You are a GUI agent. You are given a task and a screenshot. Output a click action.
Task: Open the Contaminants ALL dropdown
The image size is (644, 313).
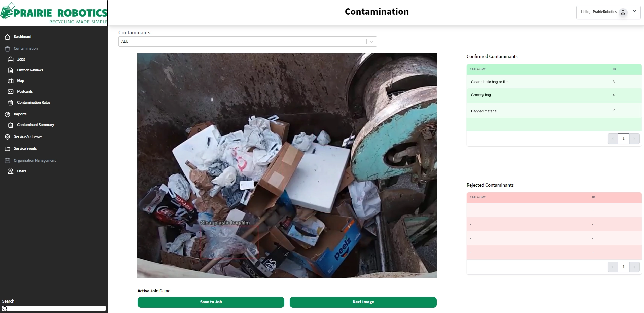[248, 41]
